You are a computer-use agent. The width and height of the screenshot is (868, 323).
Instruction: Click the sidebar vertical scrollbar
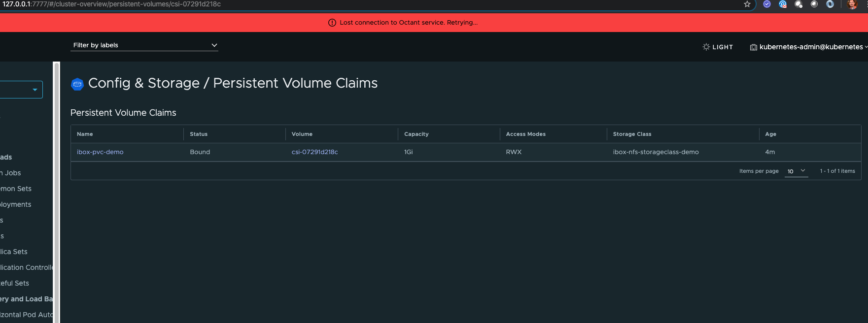click(x=56, y=192)
